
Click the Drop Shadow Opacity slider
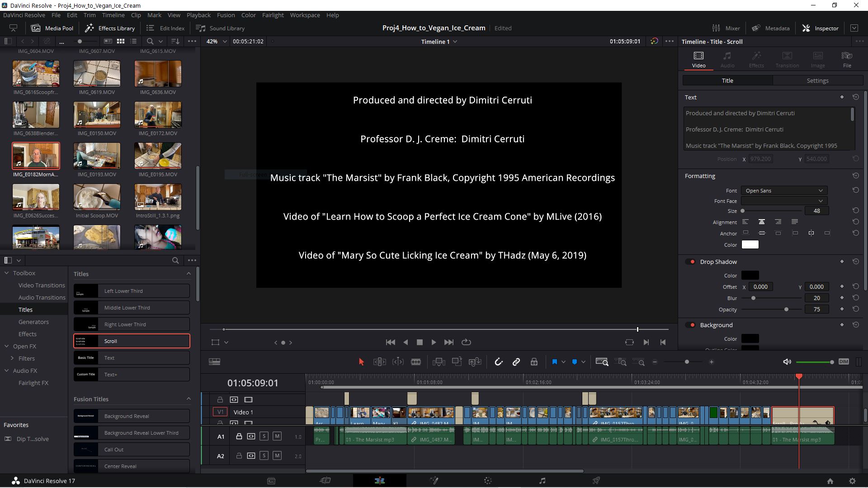[772, 310]
